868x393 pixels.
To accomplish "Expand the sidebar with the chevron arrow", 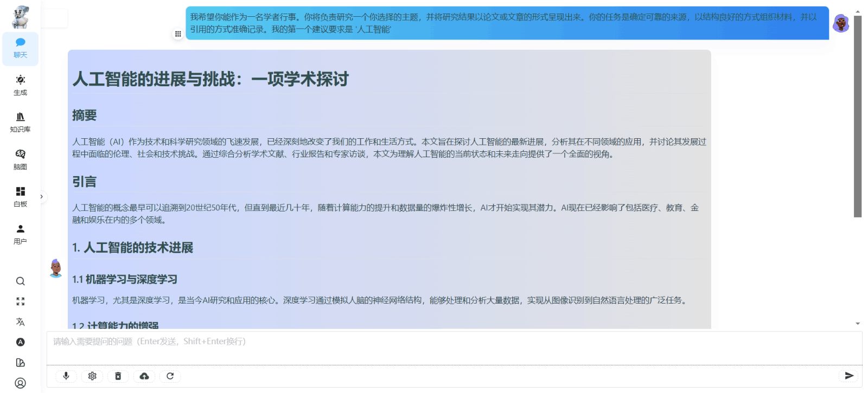I will (x=41, y=197).
